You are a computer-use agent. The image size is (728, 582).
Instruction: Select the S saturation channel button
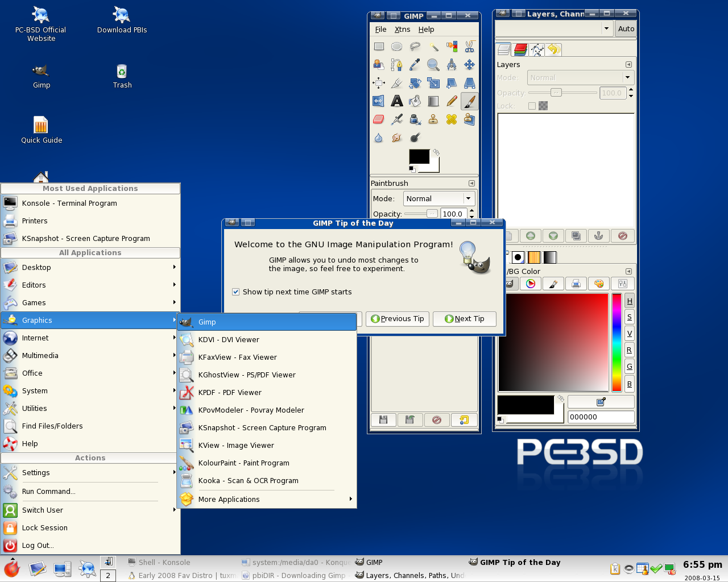[630, 318]
